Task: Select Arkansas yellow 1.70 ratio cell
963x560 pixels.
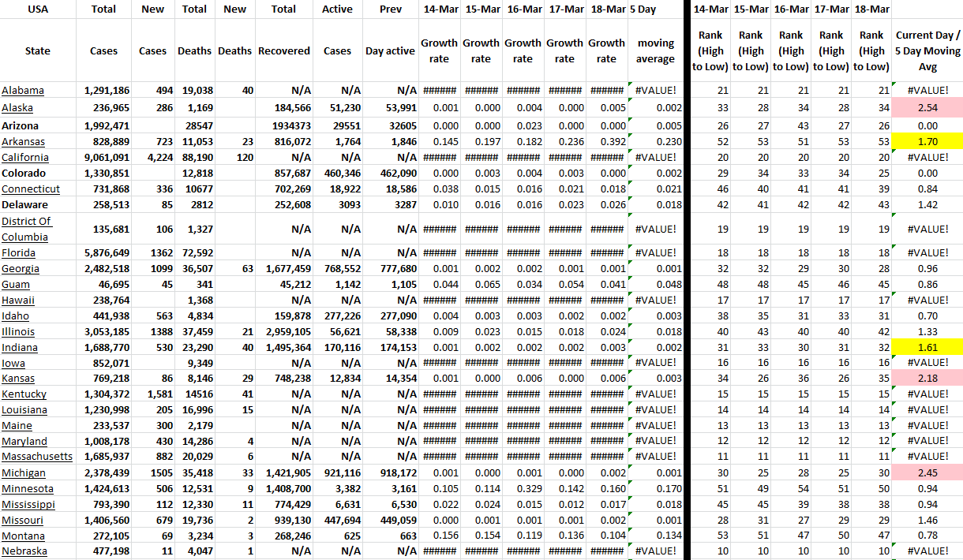Action: point(927,142)
